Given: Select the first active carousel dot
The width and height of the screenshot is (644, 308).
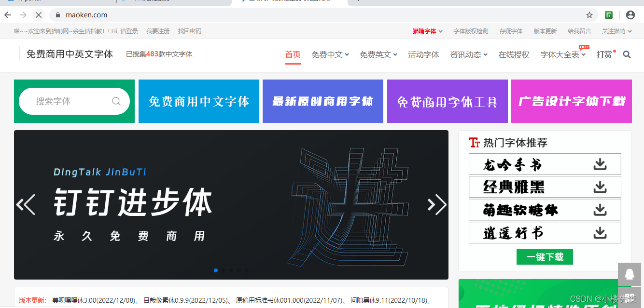Looking at the screenshot, I should pos(216,270).
